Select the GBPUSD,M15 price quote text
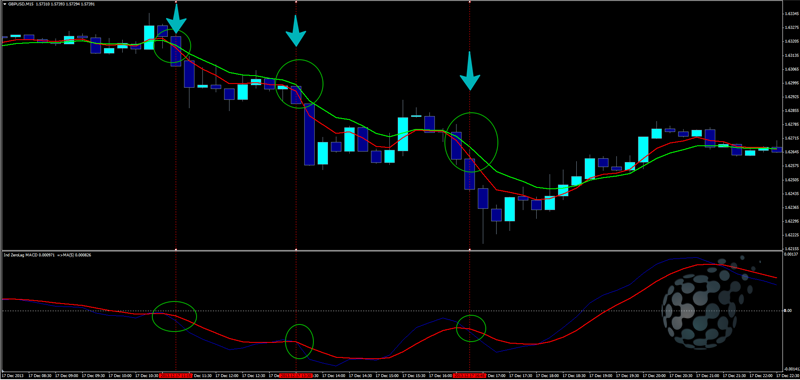The height and width of the screenshot is (380, 800). pyautogui.click(x=52, y=4)
